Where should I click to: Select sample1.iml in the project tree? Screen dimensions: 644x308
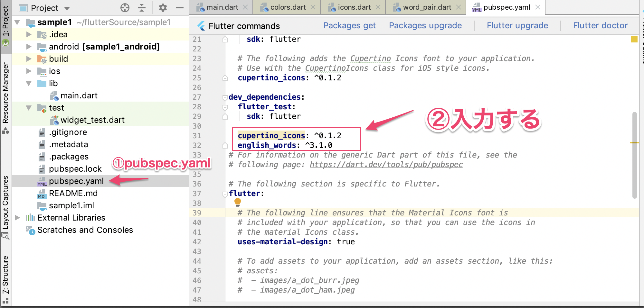(x=71, y=206)
